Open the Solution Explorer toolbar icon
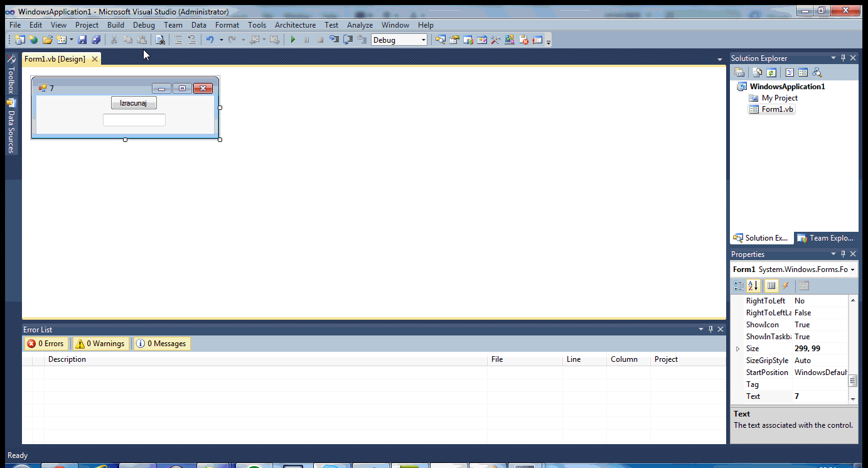 click(x=441, y=40)
